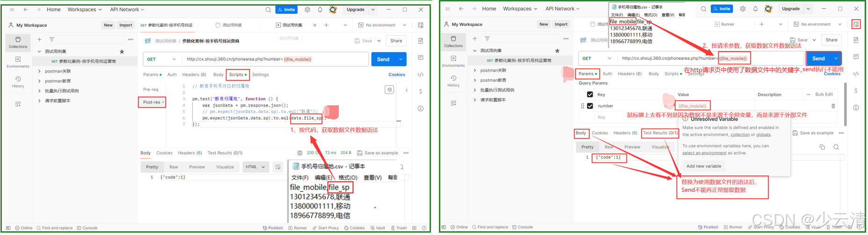Image resolution: width=868 pixels, height=235 pixels.
Task: Click Bulk Edit in right params table
Action: [x=824, y=95]
